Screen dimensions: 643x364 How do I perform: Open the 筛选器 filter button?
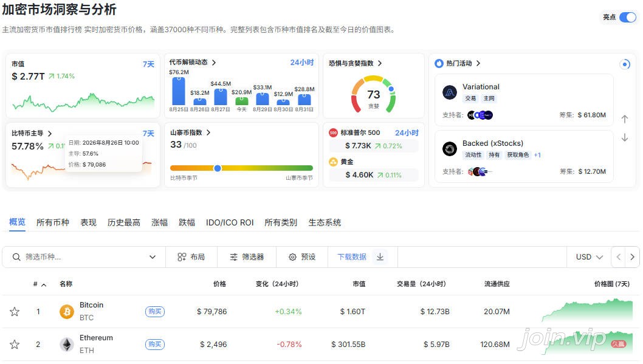click(x=247, y=257)
